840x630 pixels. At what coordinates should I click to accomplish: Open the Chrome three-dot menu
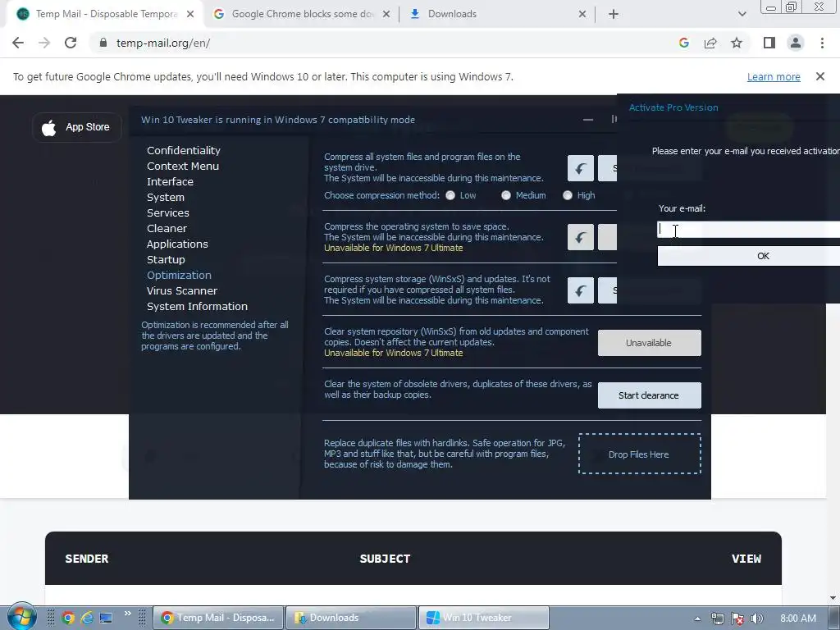pyautogui.click(x=822, y=43)
